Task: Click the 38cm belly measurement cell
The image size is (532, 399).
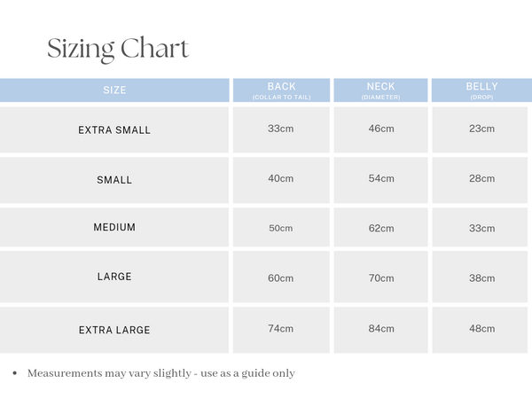Action: (481, 278)
